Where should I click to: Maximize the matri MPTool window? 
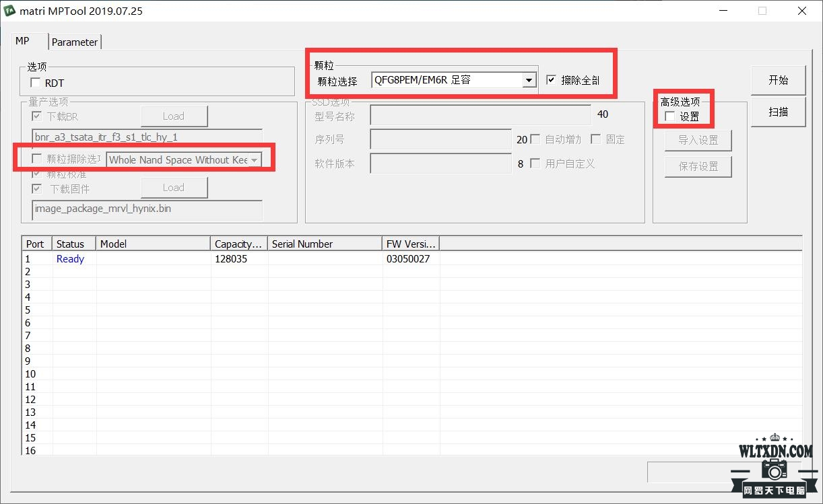coord(762,11)
